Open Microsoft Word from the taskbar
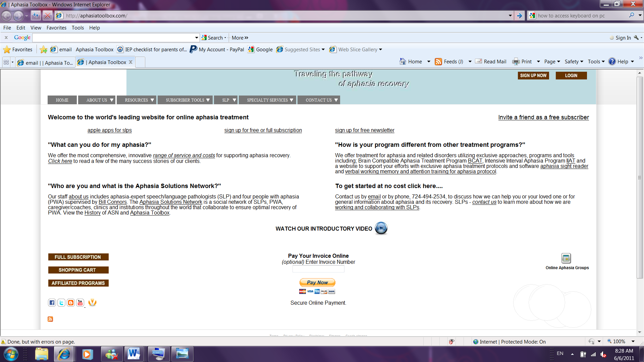 coord(133,354)
